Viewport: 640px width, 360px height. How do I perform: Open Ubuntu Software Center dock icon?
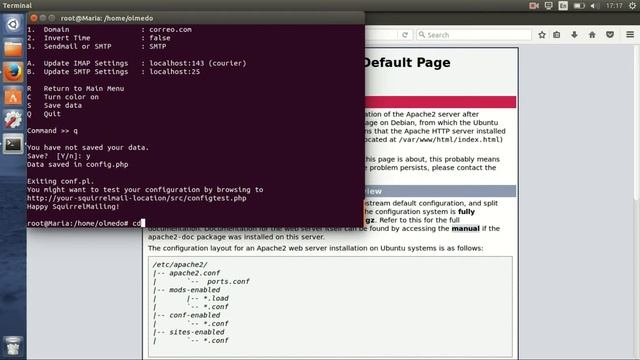point(13,96)
